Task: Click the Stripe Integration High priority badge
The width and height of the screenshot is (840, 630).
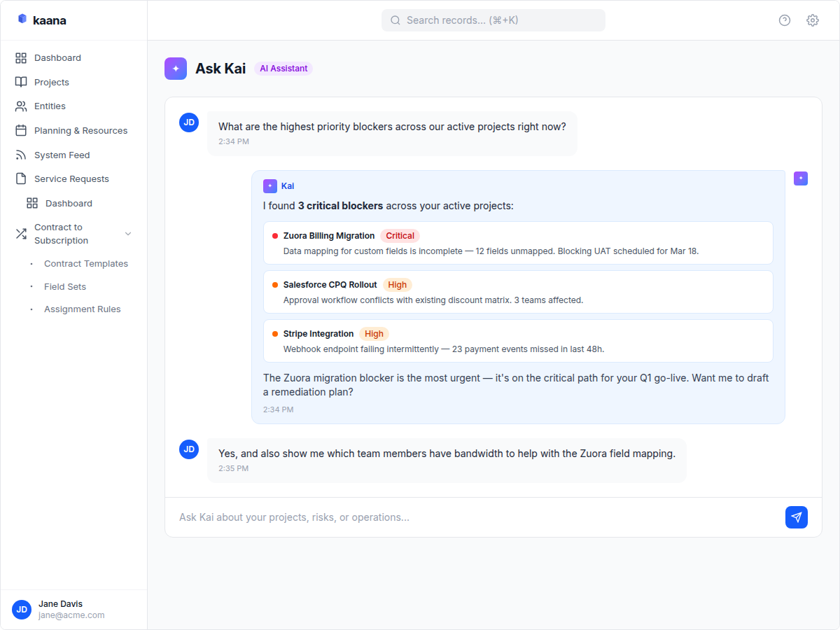Action: coord(374,334)
